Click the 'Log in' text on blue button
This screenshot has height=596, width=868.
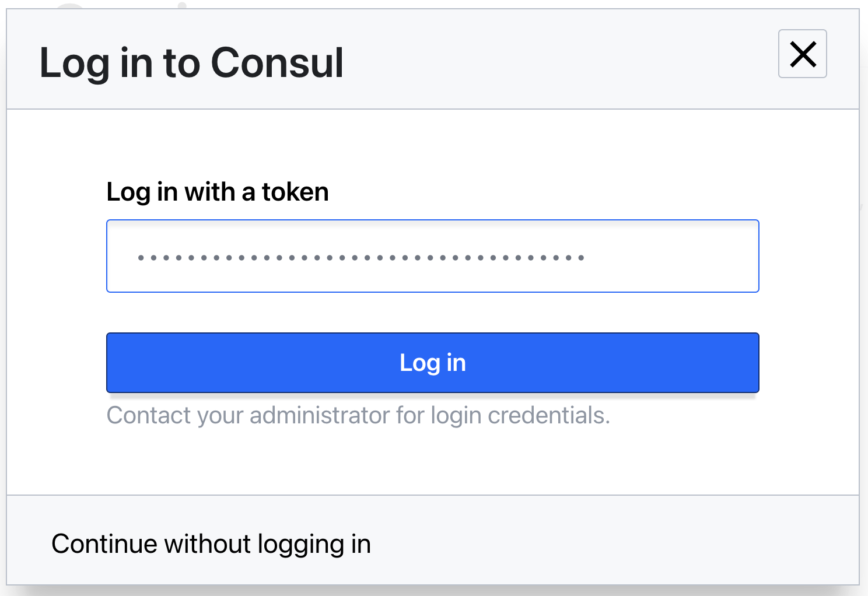coord(432,363)
